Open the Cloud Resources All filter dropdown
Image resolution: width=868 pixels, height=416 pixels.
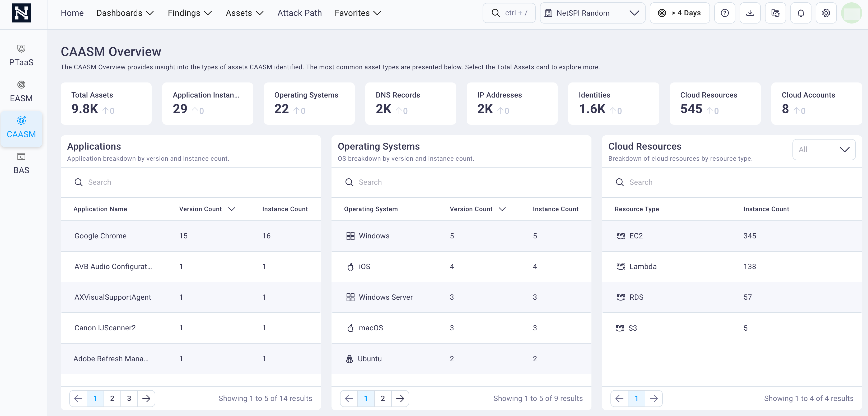coord(824,149)
